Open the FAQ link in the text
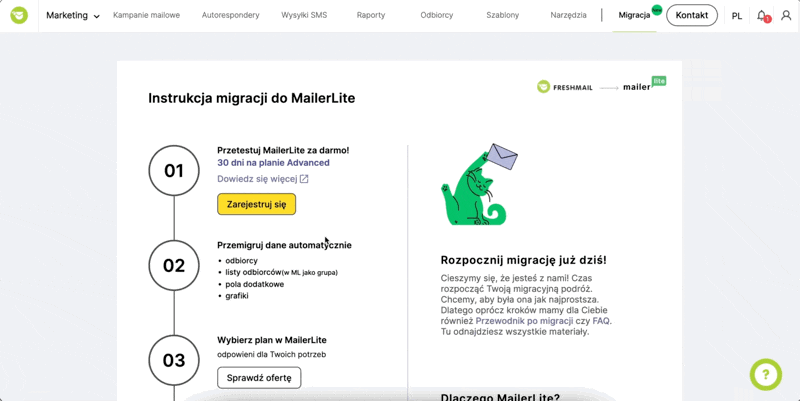 point(601,321)
